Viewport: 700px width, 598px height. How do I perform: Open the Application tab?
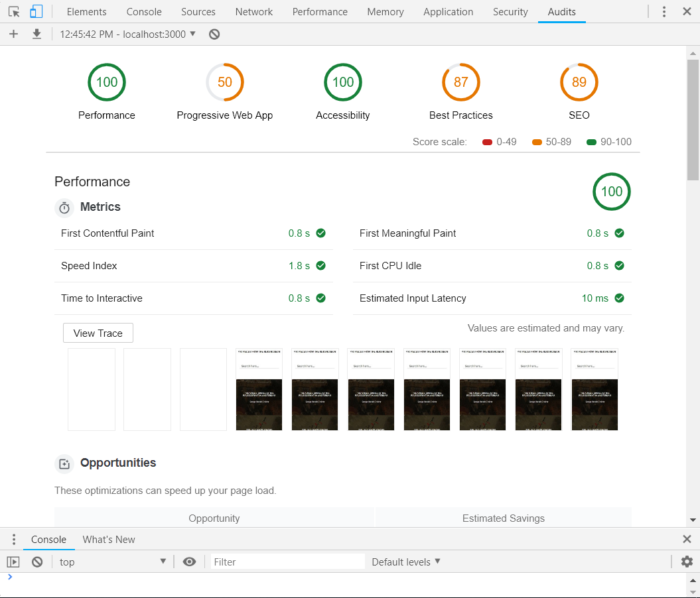(x=449, y=12)
